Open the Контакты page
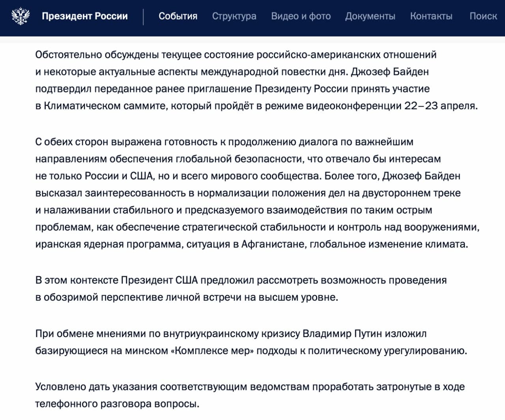 pos(431,16)
